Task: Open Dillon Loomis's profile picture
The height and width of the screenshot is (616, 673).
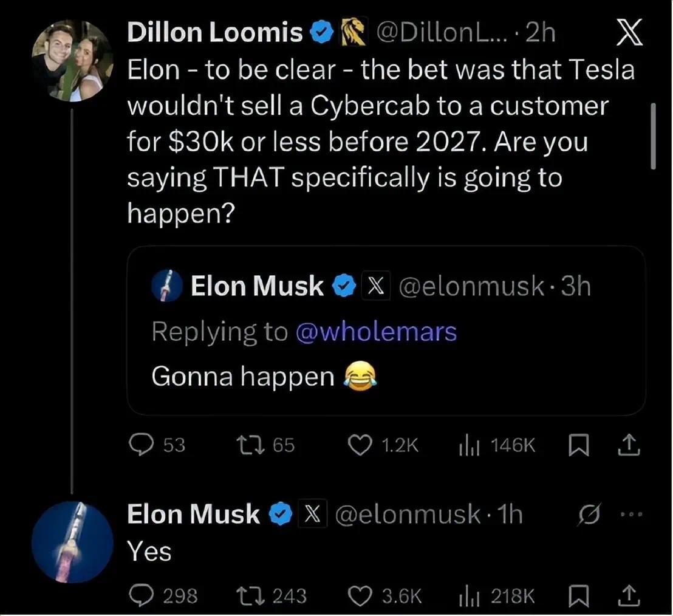Action: 72,60
